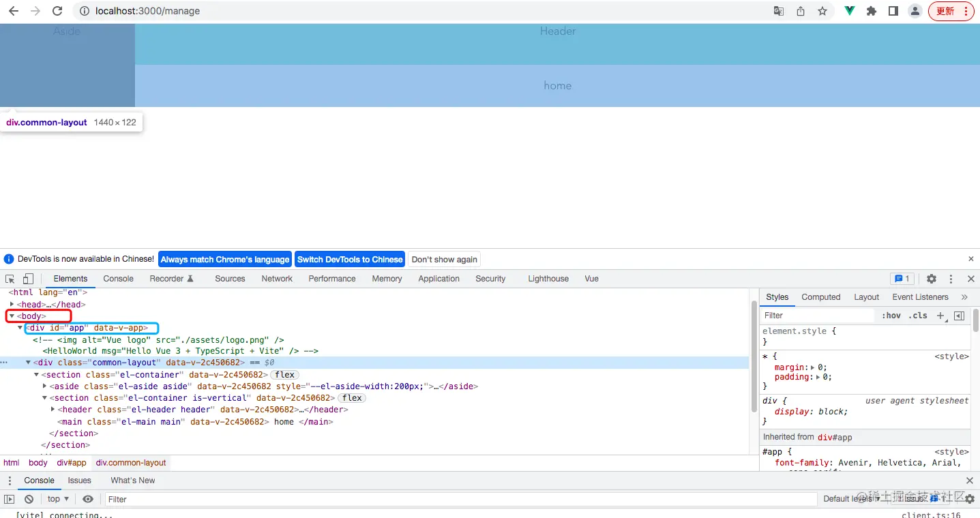980x518 pixels.
Task: Activate the inspect element picker icon
Action: tap(10, 279)
